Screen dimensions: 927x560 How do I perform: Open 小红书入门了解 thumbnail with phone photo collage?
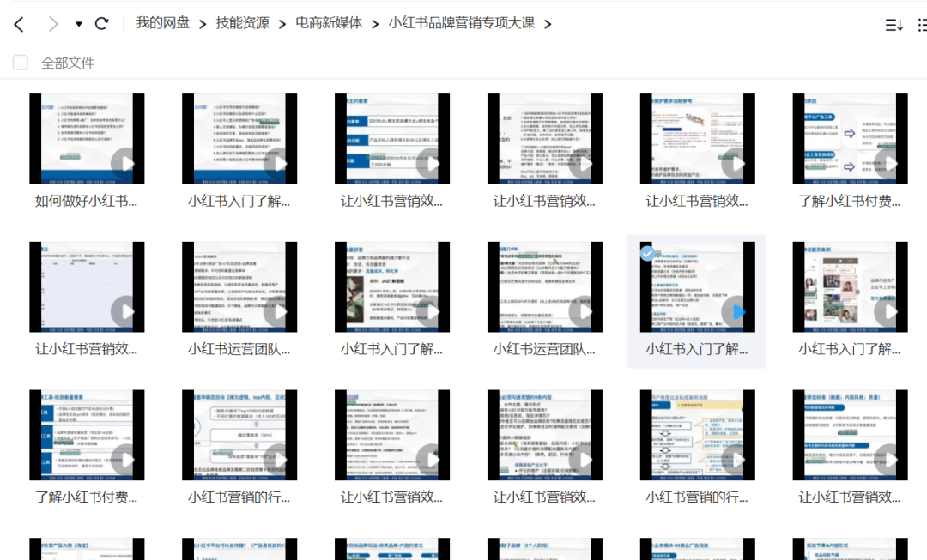pos(850,287)
